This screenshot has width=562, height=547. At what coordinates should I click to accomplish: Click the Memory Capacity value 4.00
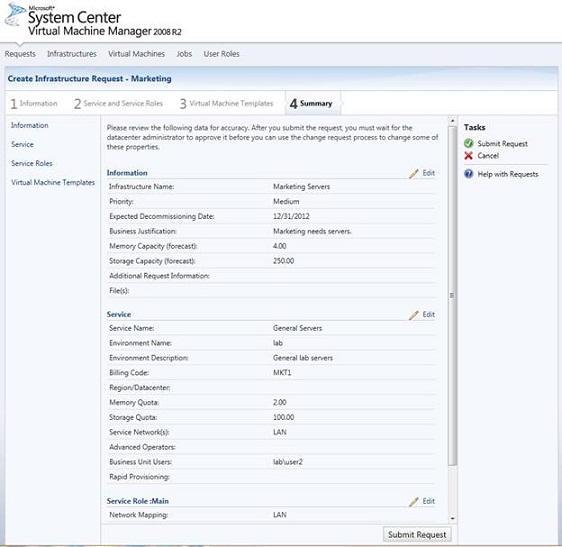tap(280, 246)
